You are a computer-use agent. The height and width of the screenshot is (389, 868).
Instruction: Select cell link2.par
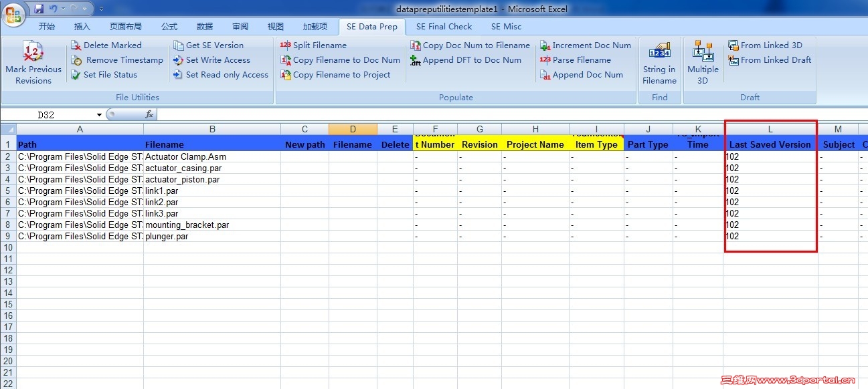pyautogui.click(x=212, y=202)
